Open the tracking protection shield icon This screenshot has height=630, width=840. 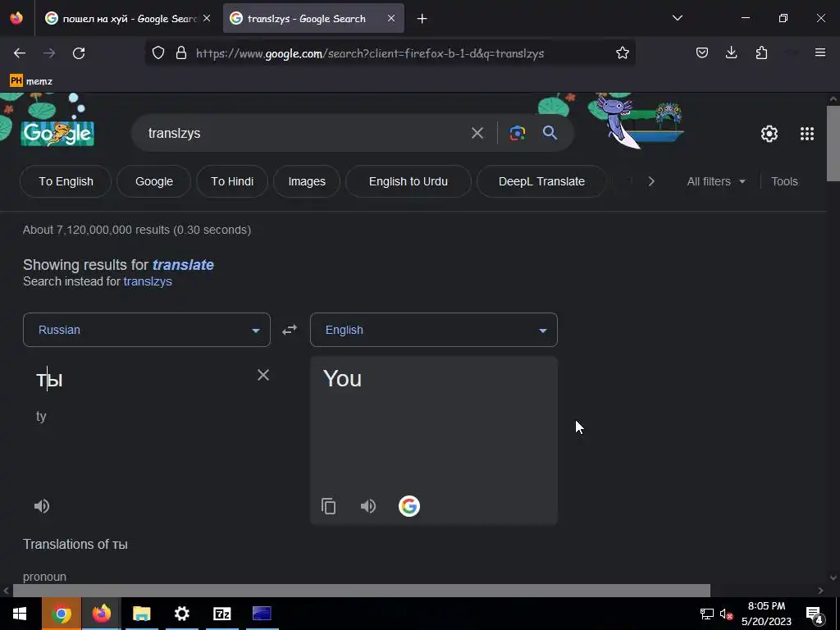pyautogui.click(x=158, y=53)
